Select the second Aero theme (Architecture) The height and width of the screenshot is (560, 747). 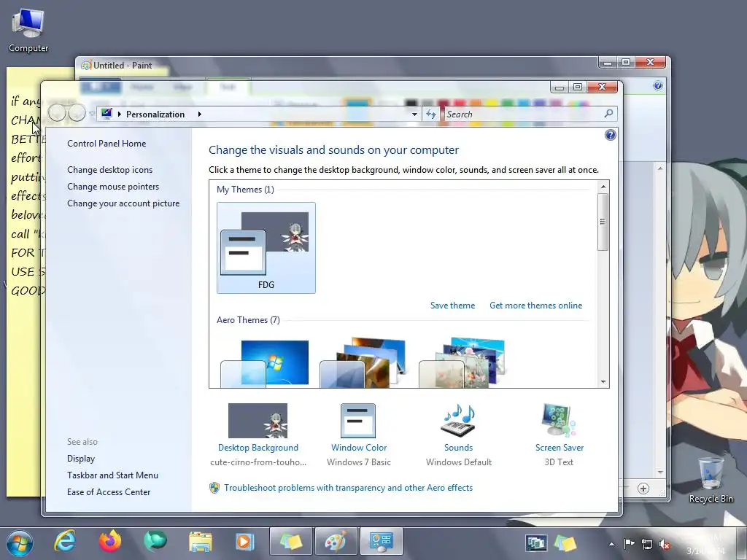click(364, 363)
